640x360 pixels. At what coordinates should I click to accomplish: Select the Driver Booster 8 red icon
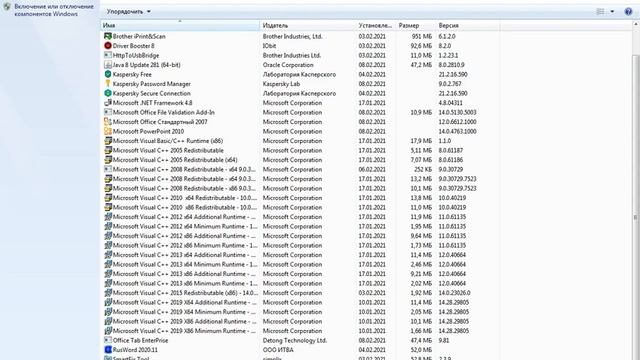coord(108,46)
